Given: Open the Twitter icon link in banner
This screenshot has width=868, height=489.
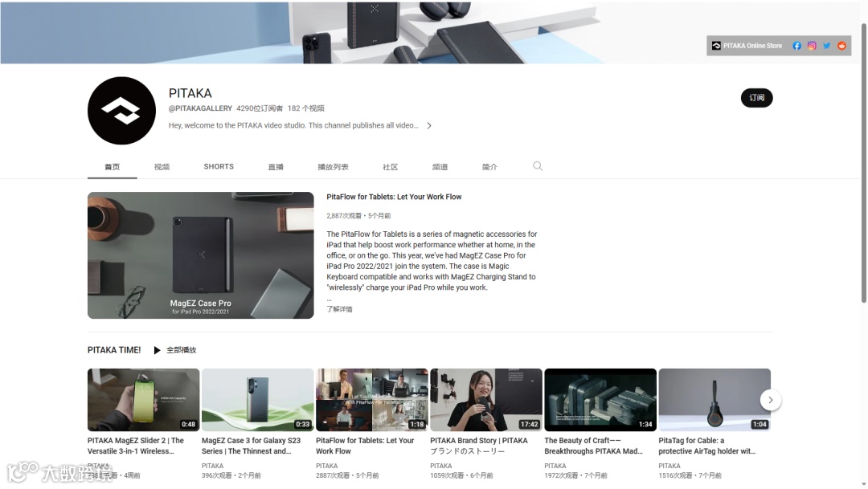Looking at the screenshot, I should 826,46.
